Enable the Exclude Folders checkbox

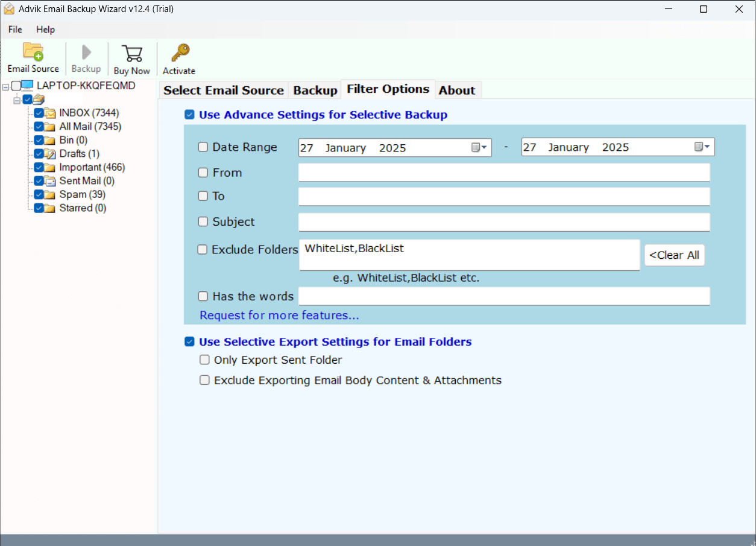coord(203,250)
